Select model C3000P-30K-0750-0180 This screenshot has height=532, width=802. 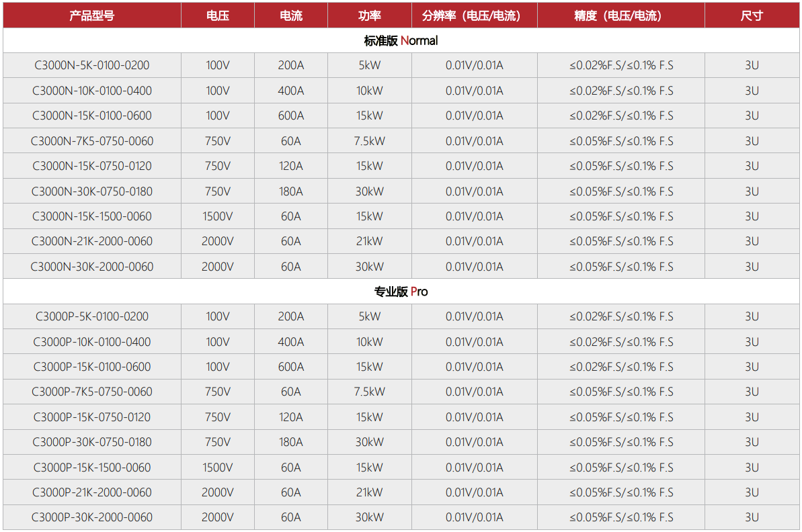pos(92,442)
